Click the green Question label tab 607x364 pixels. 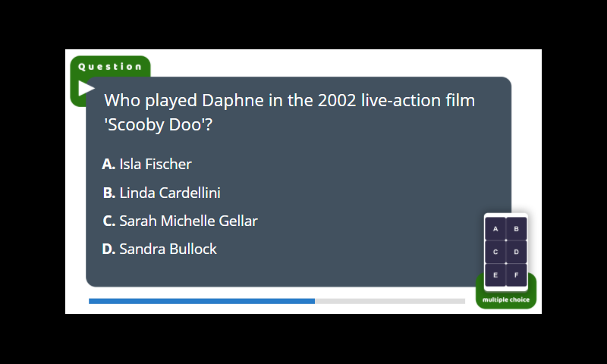[x=110, y=67]
